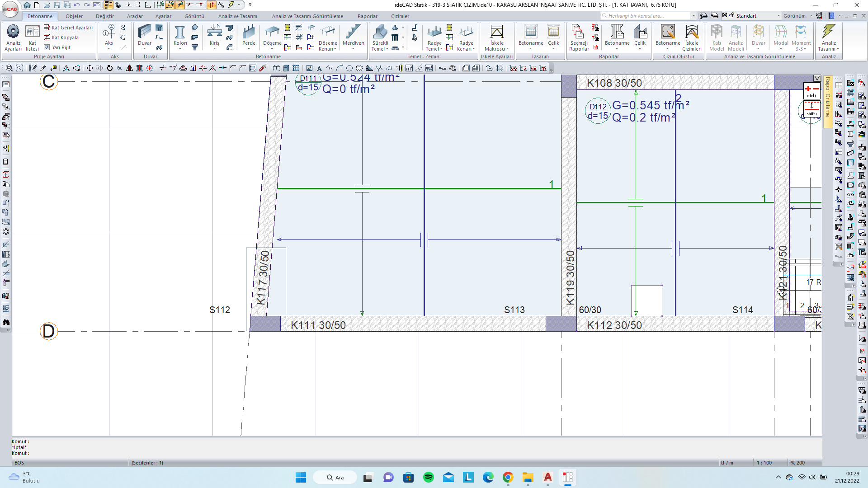Click the help question mark icon
This screenshot has width=868, height=488.
(x=831, y=16)
